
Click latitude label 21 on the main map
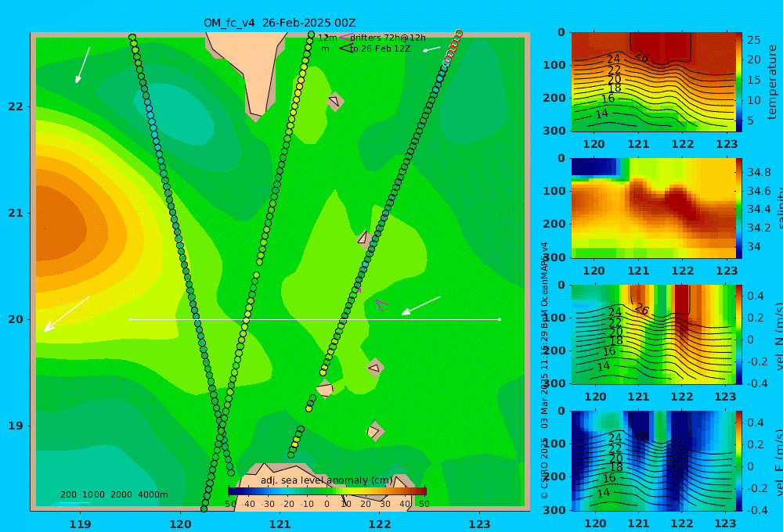(16, 213)
